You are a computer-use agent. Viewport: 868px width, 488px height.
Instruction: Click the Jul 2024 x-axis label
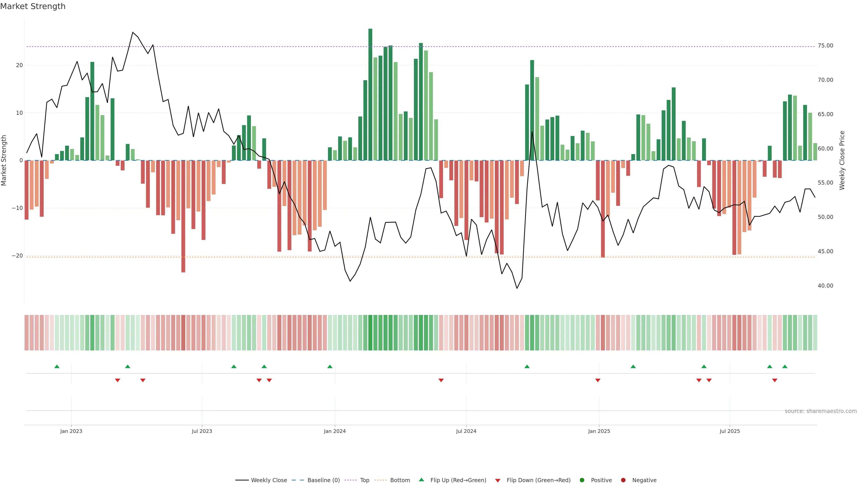tap(466, 431)
